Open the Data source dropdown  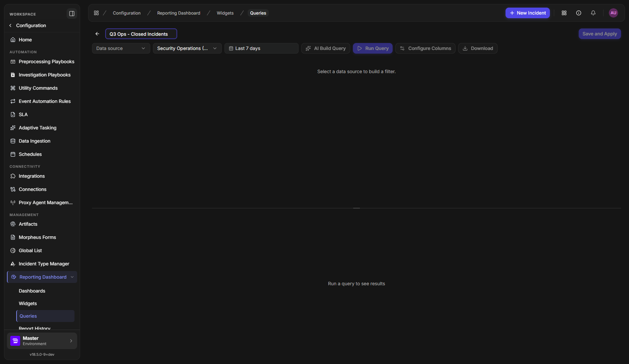click(x=121, y=48)
